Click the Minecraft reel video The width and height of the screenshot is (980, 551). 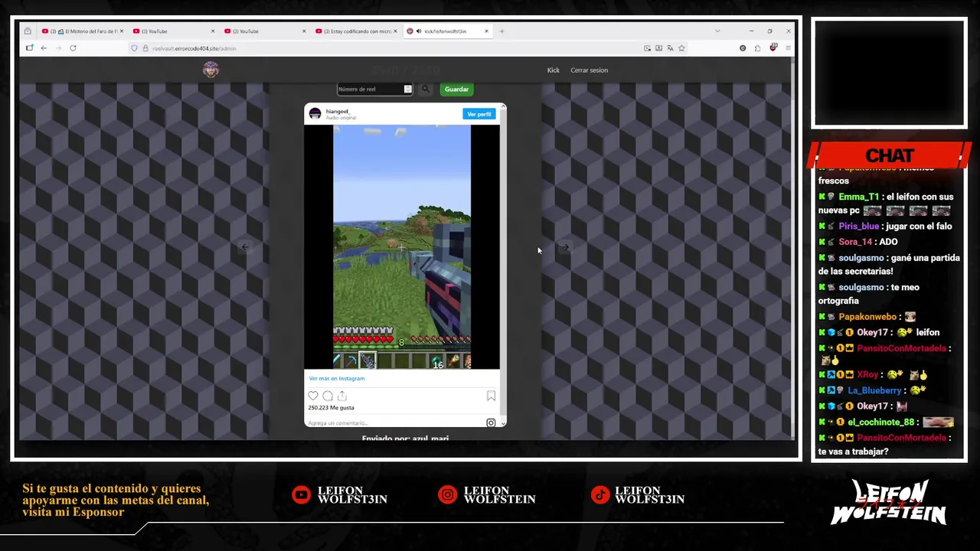point(402,247)
